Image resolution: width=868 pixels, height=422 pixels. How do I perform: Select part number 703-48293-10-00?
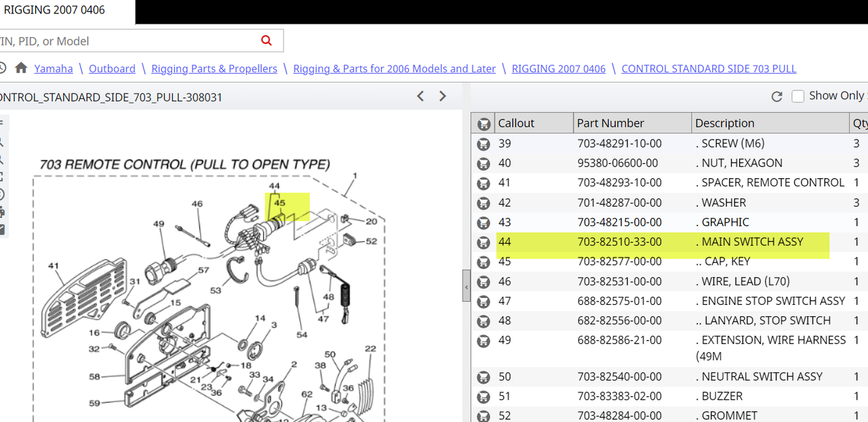619,183
